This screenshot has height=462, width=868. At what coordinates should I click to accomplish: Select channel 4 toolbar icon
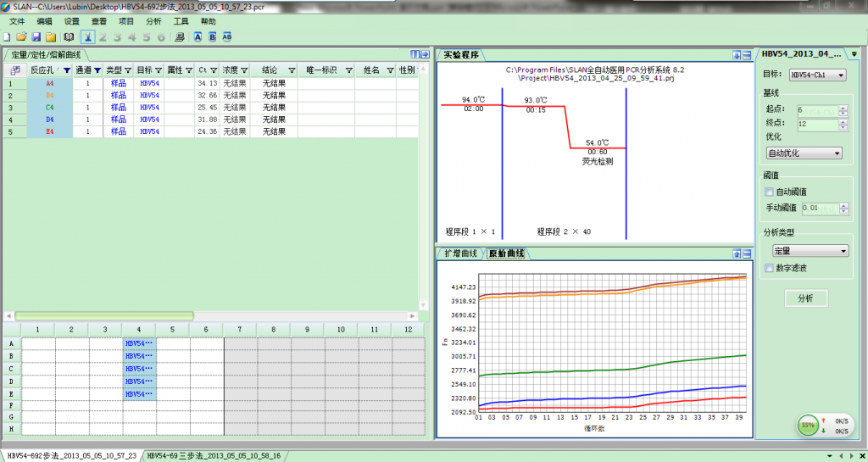(x=131, y=37)
